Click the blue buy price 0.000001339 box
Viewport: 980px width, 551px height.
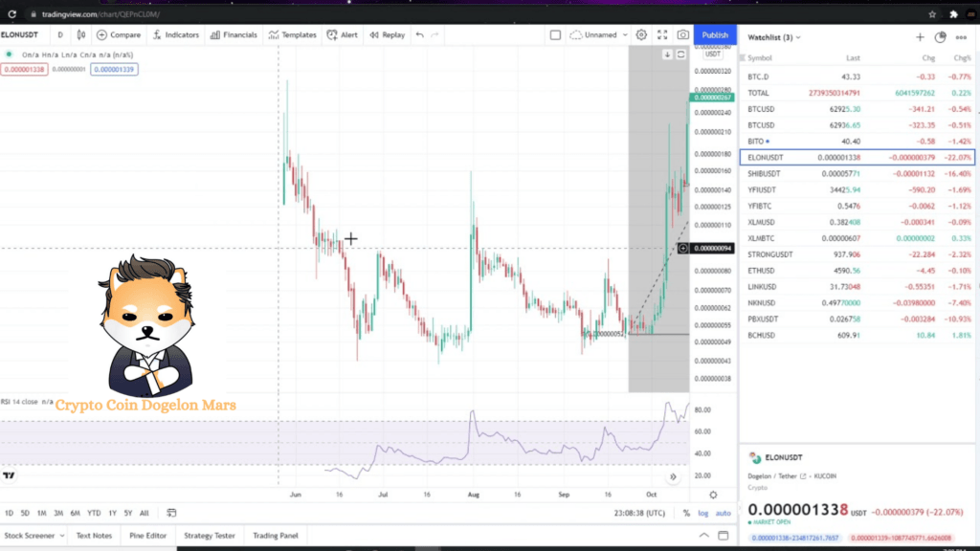pos(114,69)
